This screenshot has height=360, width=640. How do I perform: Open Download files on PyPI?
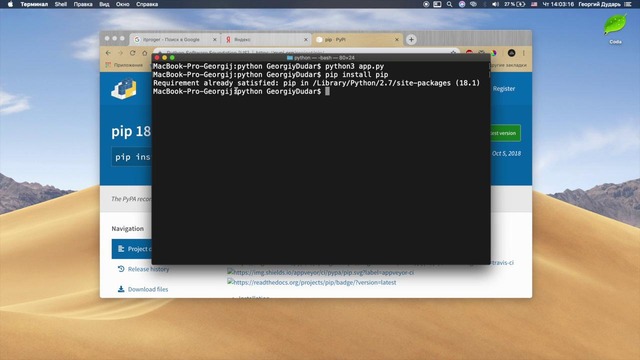point(143,289)
